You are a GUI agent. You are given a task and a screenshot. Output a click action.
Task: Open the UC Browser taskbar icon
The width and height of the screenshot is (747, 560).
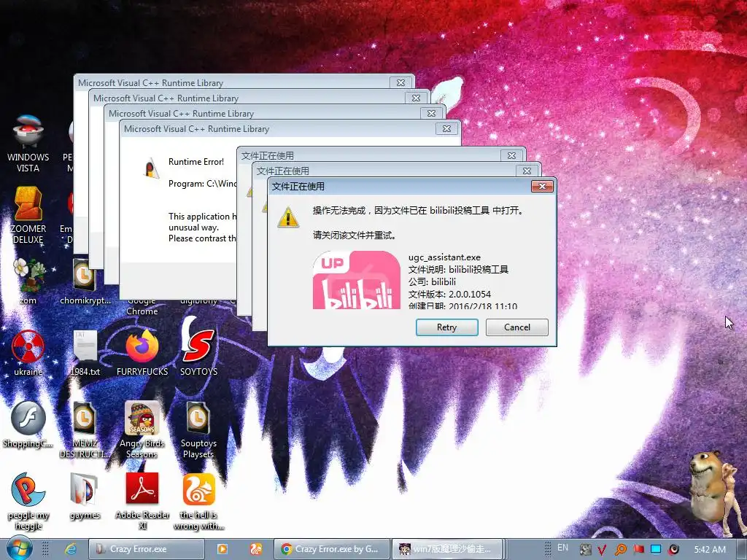coord(256,549)
